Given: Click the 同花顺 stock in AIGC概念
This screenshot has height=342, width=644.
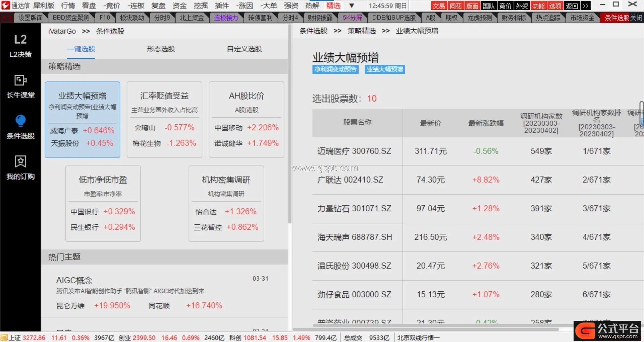Looking at the screenshot, I should 159,306.
